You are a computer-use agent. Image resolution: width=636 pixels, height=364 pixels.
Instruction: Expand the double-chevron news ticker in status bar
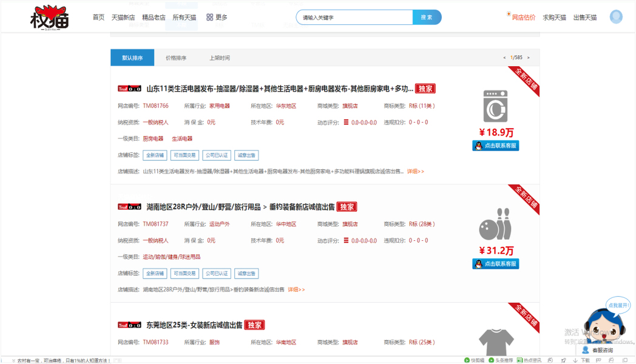pos(14,360)
